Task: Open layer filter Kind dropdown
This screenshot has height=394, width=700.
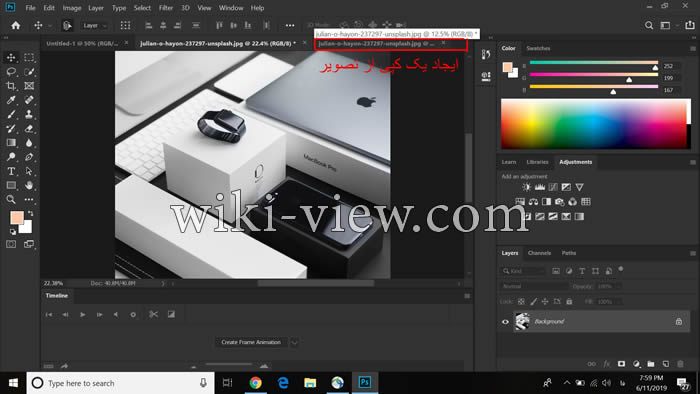Action: tap(523, 271)
